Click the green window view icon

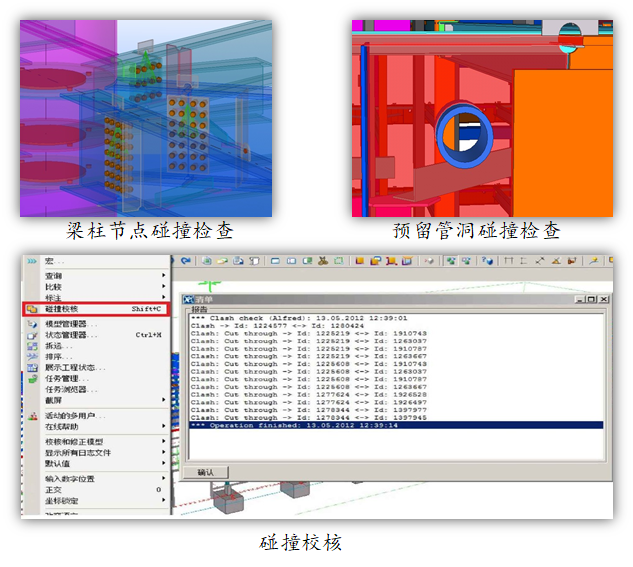click(x=307, y=261)
